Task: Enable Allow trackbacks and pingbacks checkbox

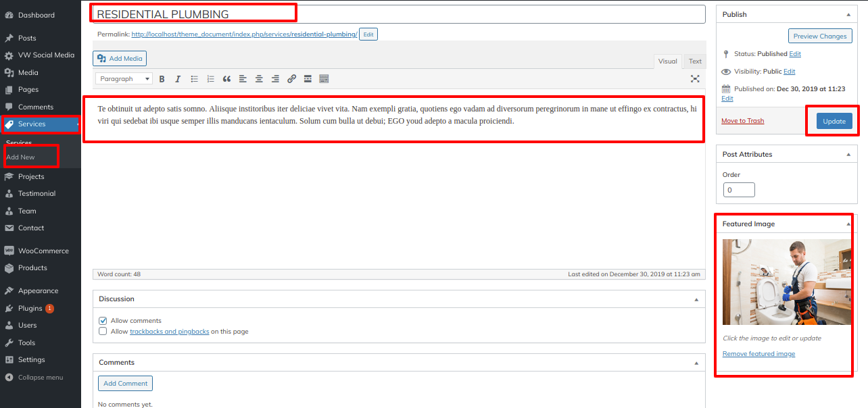Action: point(103,332)
